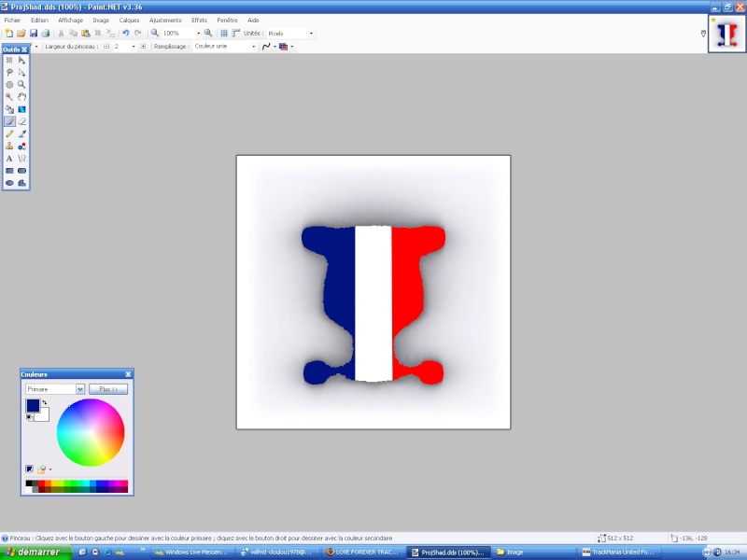Screen dimensions: 747x560
Task: Click the Paste toolbar icon
Action: click(x=86, y=34)
